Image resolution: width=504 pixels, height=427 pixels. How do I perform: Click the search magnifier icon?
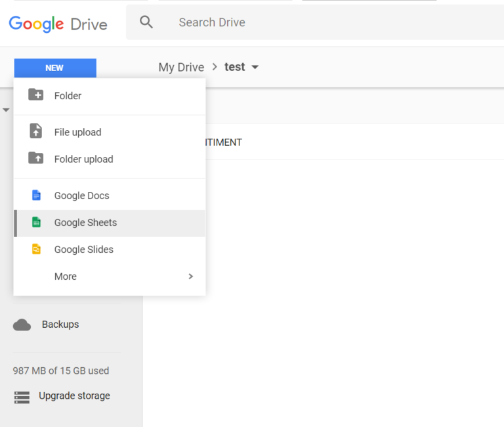point(146,22)
